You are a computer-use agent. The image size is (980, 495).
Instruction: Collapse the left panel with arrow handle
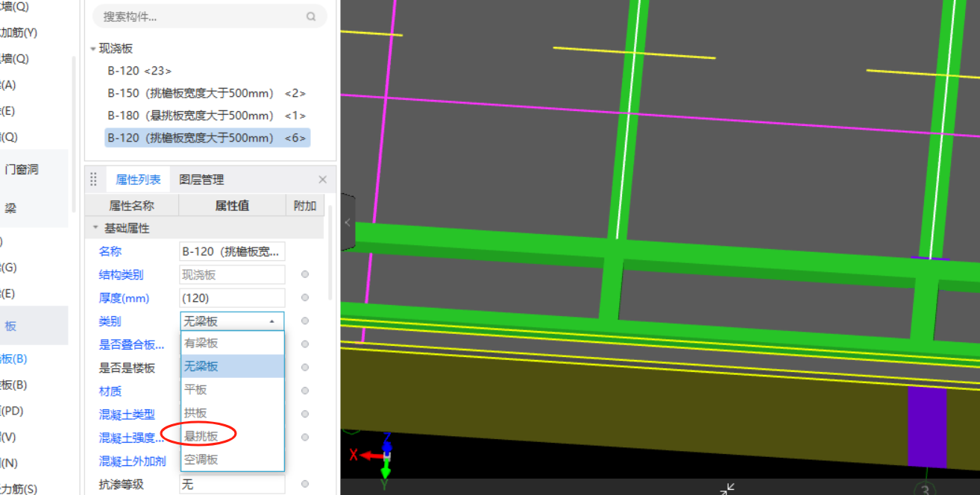[348, 222]
